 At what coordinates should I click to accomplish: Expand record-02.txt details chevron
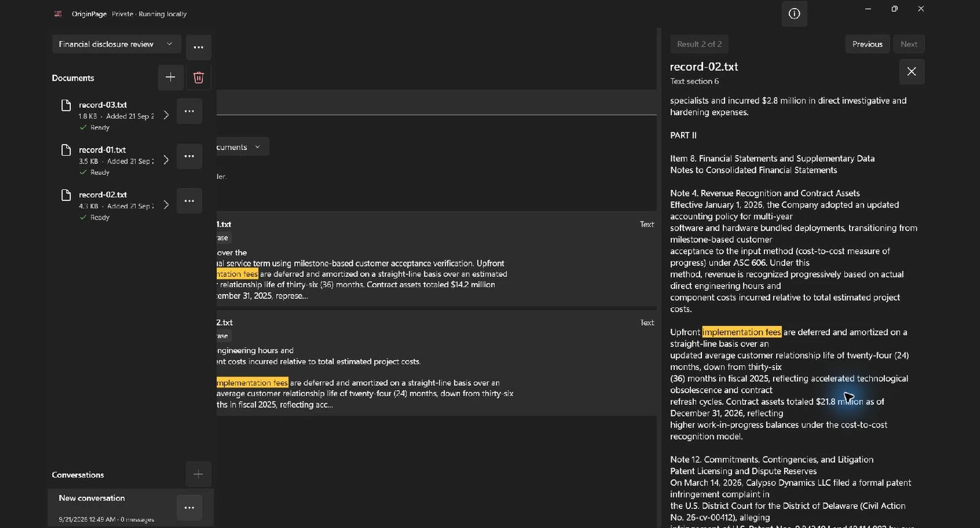(166, 205)
